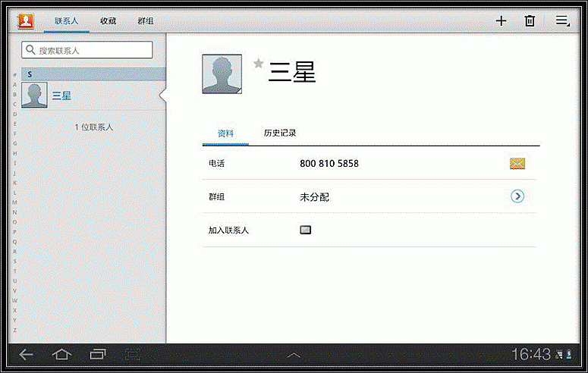
Task: Toggle favorite star beside 三星
Action: click(259, 64)
